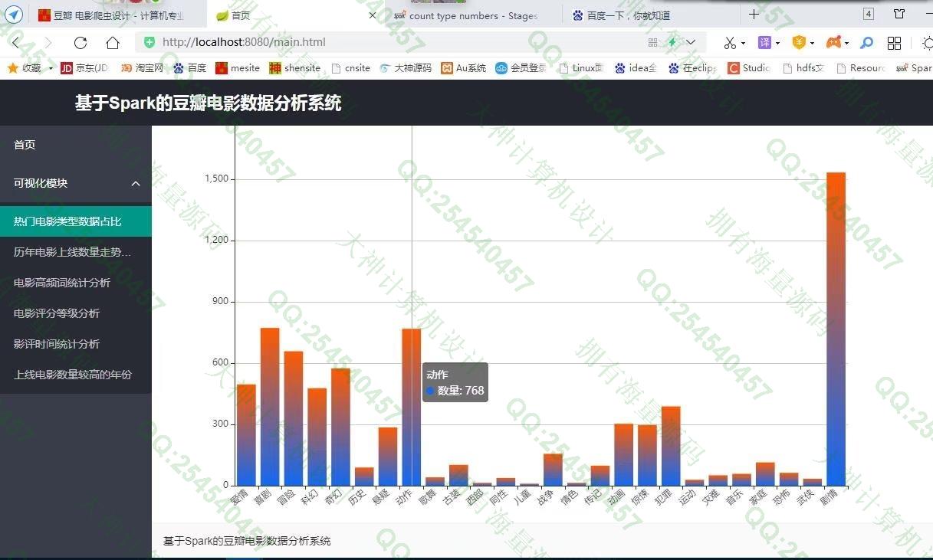Click the blue magnifier search icon
The image size is (933, 560).
867,43
